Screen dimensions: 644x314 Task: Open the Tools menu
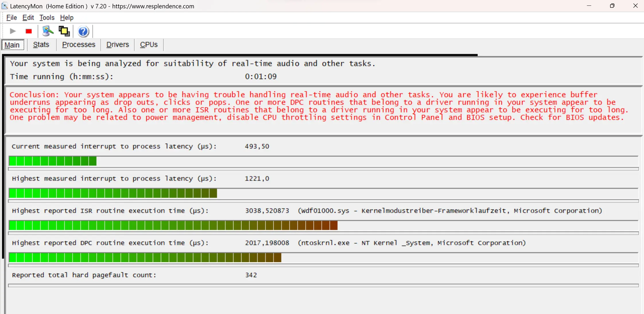[47, 18]
